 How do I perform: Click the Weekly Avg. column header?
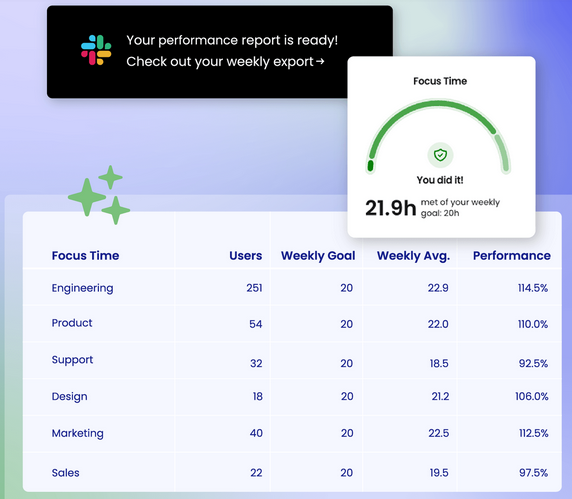[413, 256]
